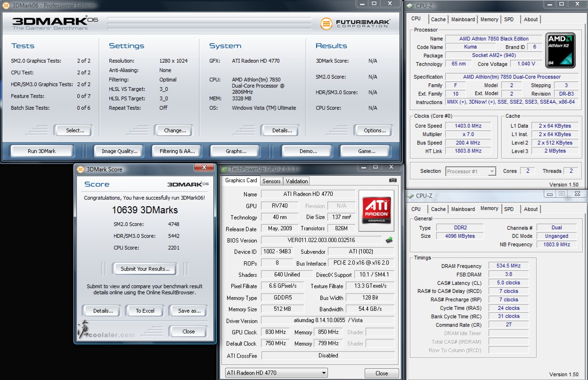The width and height of the screenshot is (588, 380).
Task: Open the Validation tab in GPU-Z
Action: 297,181
